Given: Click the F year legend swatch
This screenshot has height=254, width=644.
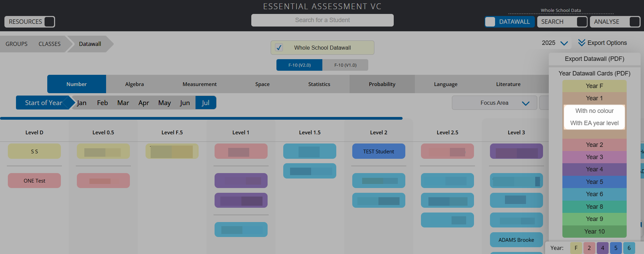Looking at the screenshot, I should (x=576, y=248).
